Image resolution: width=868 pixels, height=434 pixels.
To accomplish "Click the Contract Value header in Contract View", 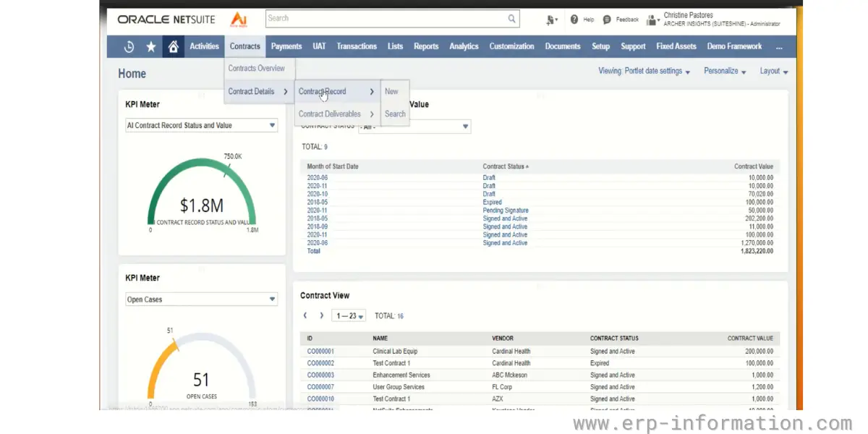I will coord(750,338).
